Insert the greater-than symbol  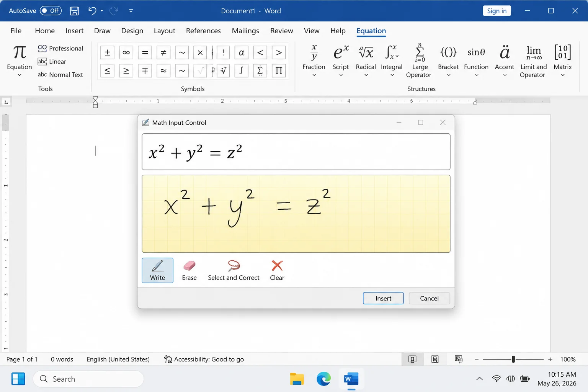[x=279, y=52]
